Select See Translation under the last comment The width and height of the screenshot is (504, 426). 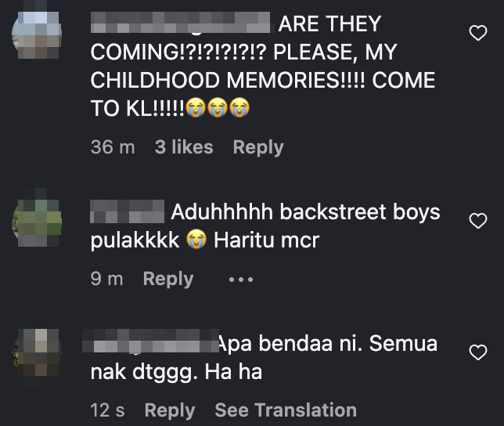[286, 410]
